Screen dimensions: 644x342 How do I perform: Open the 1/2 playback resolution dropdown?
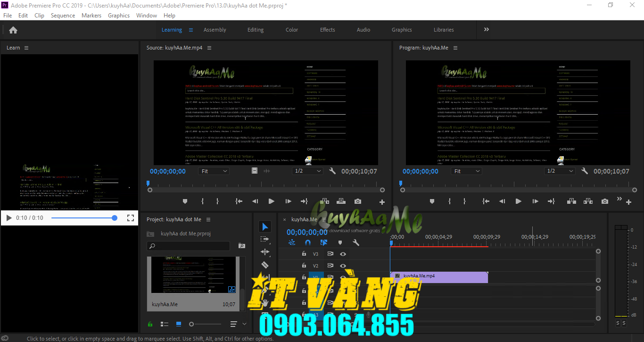tap(308, 171)
